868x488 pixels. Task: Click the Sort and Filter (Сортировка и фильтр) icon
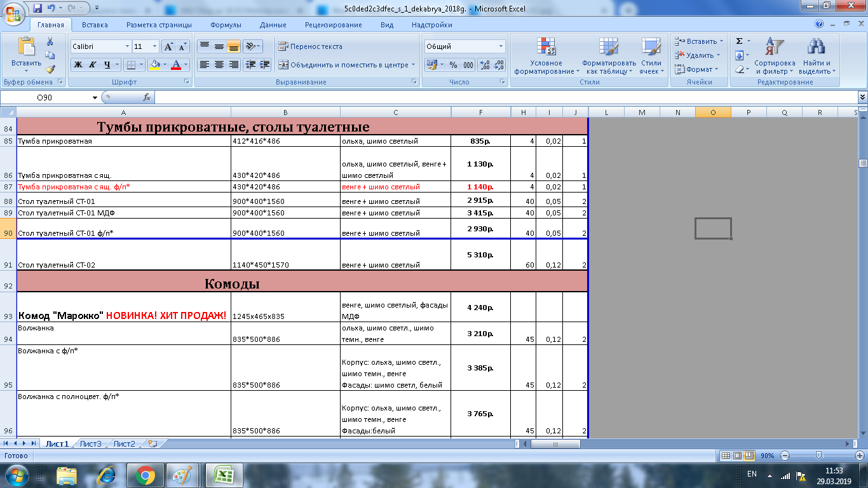(774, 55)
